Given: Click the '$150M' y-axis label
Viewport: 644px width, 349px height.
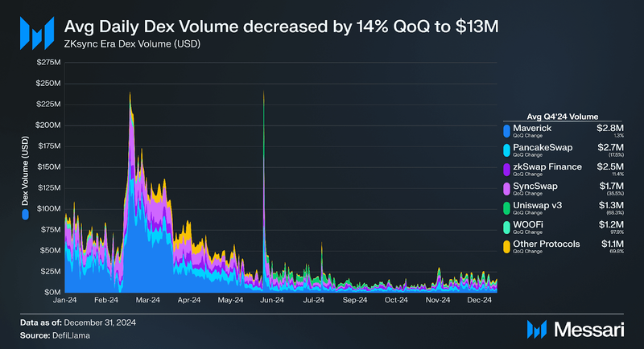Looking at the screenshot, I should point(49,167).
